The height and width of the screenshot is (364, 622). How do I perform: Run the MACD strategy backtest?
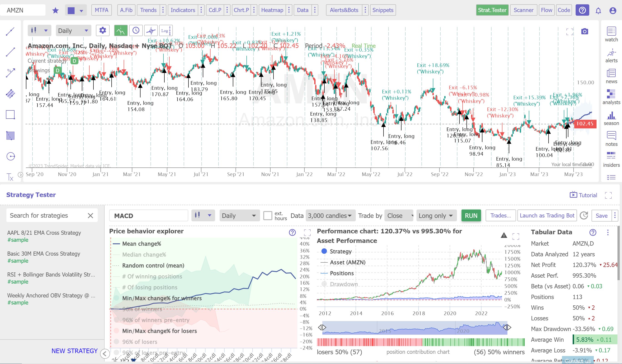coord(471,215)
